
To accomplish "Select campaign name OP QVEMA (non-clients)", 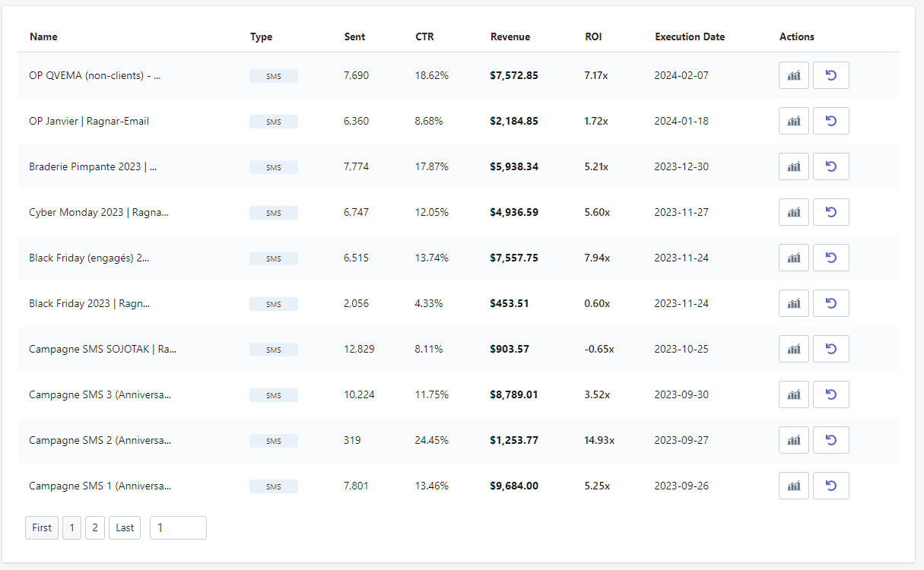I will tap(95, 75).
